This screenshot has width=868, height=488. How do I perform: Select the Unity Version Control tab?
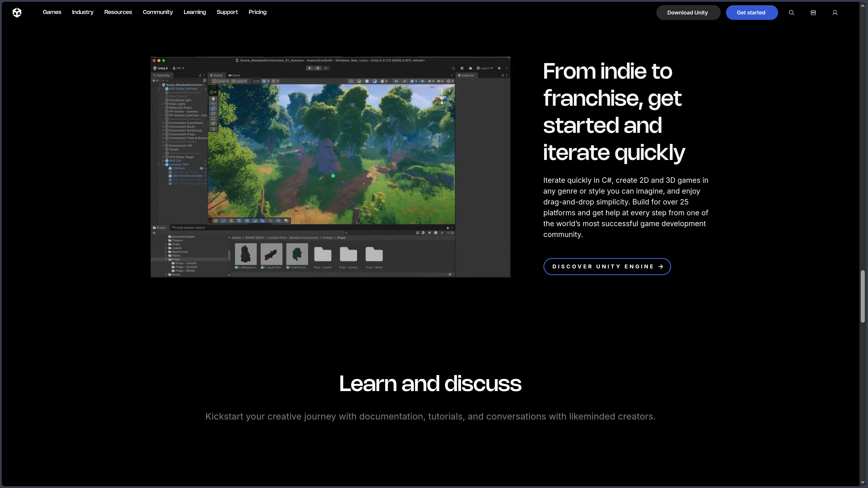pos(189,228)
